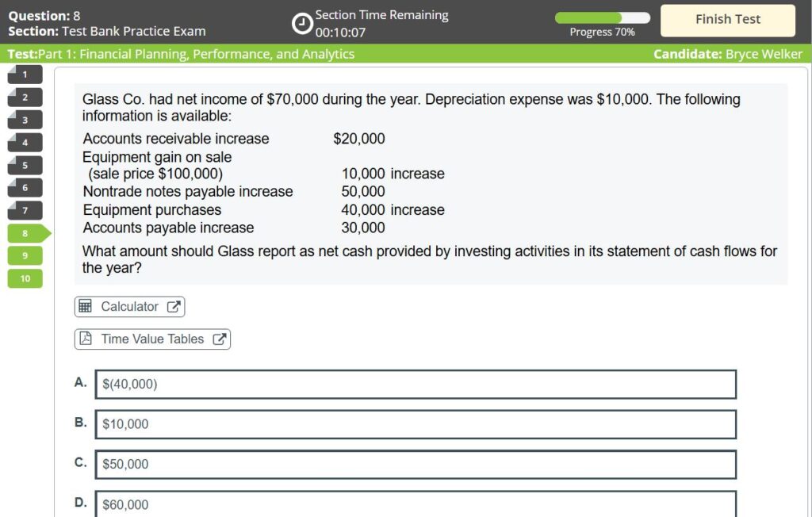Open the Time Value Tables link
The height and width of the screenshot is (517, 812).
152,339
